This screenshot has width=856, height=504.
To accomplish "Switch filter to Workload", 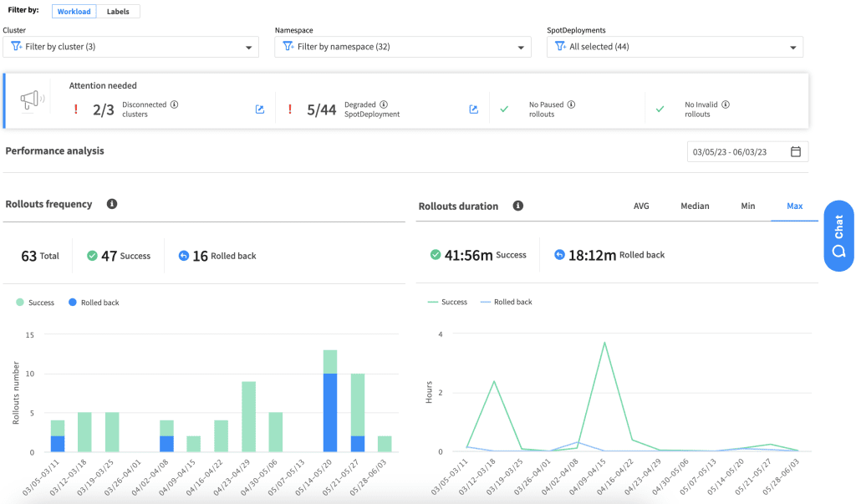I will point(74,12).
